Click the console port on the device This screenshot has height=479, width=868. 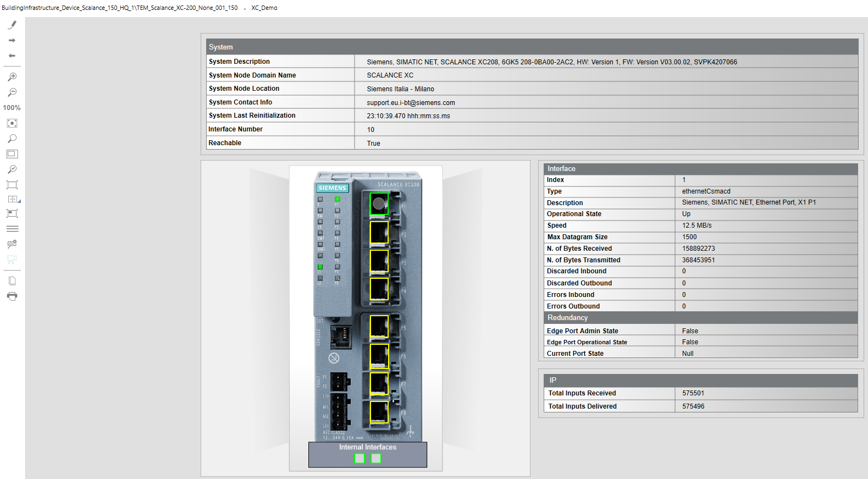click(340, 337)
